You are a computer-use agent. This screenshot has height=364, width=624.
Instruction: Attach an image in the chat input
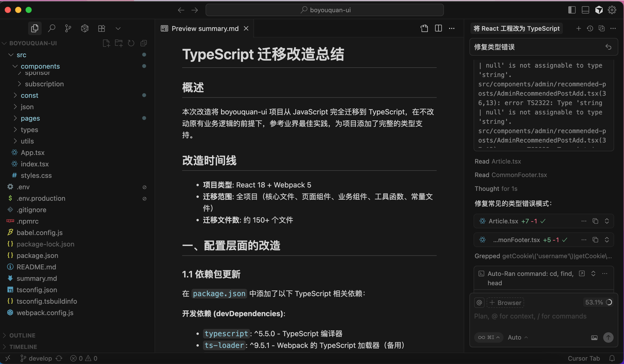[x=594, y=337]
